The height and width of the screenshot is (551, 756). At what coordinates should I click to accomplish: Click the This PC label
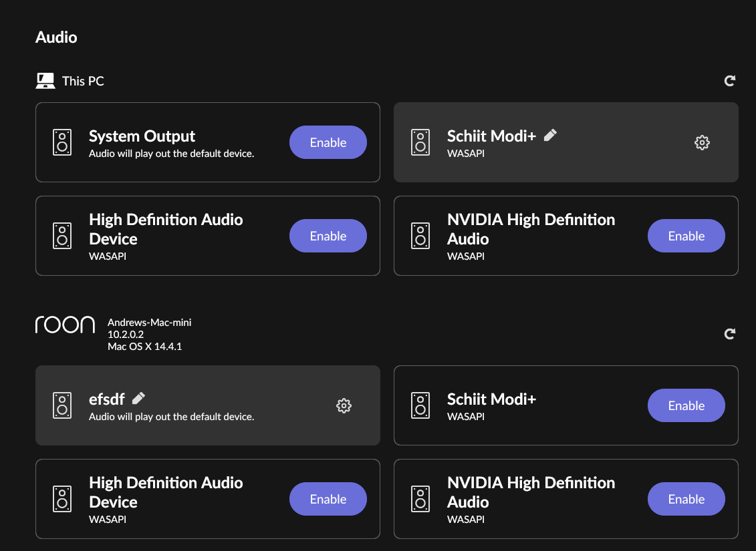click(x=83, y=81)
